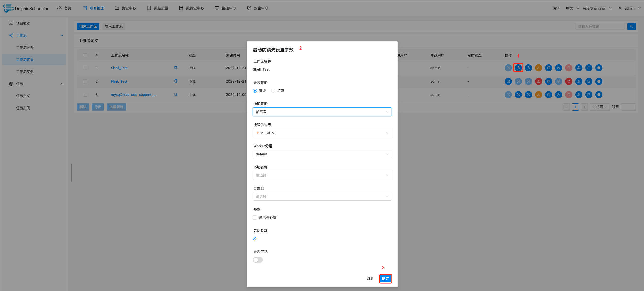Image resolution: width=644 pixels, height=291 pixels.
Task: Click the delete icon in Flink_Test row
Action: pyautogui.click(x=569, y=81)
